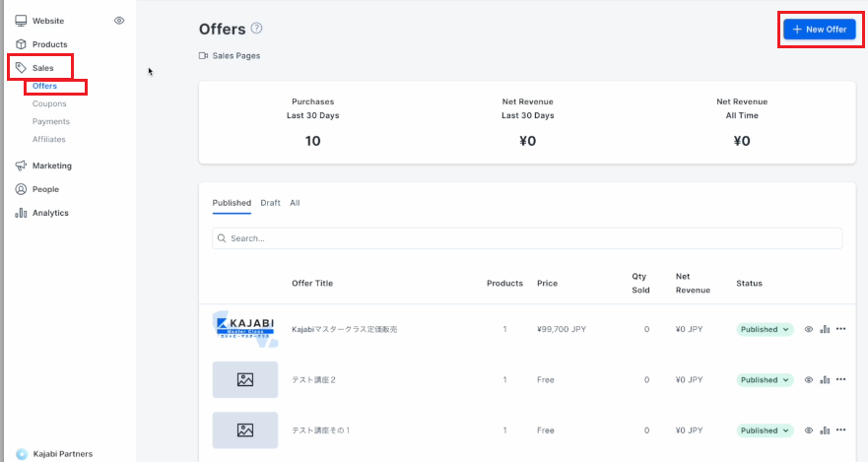868x462 pixels.
Task: Open Published status dropdown for テスト講座その１
Action: coord(765,430)
